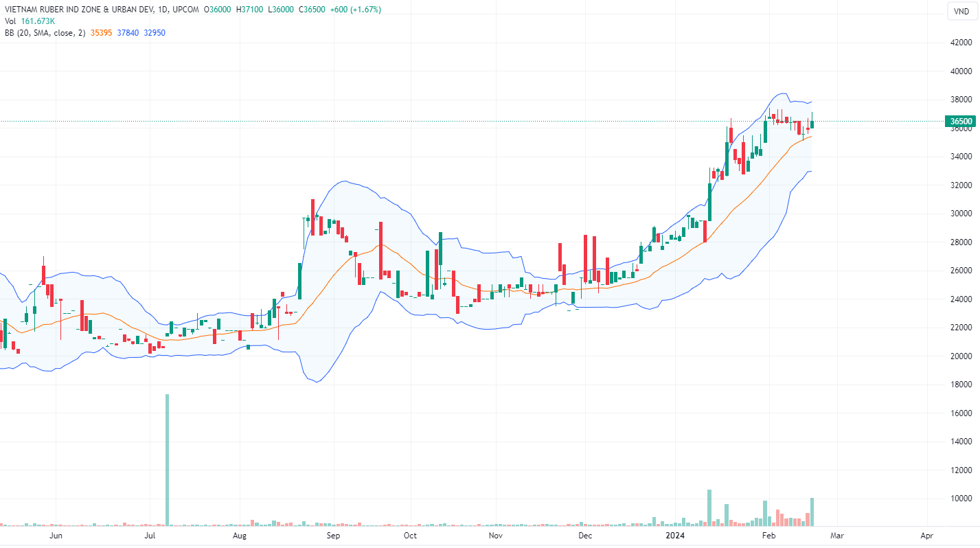Click the VND currency button

point(963,11)
